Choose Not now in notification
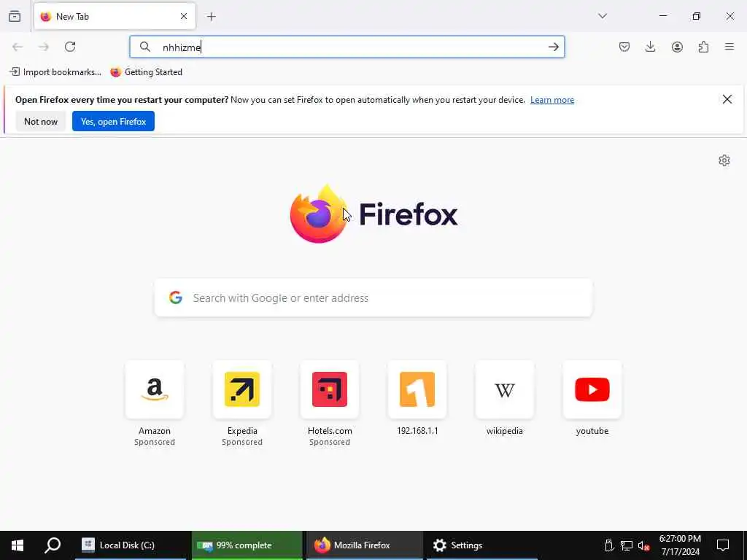The height and width of the screenshot is (560, 747). click(41, 122)
